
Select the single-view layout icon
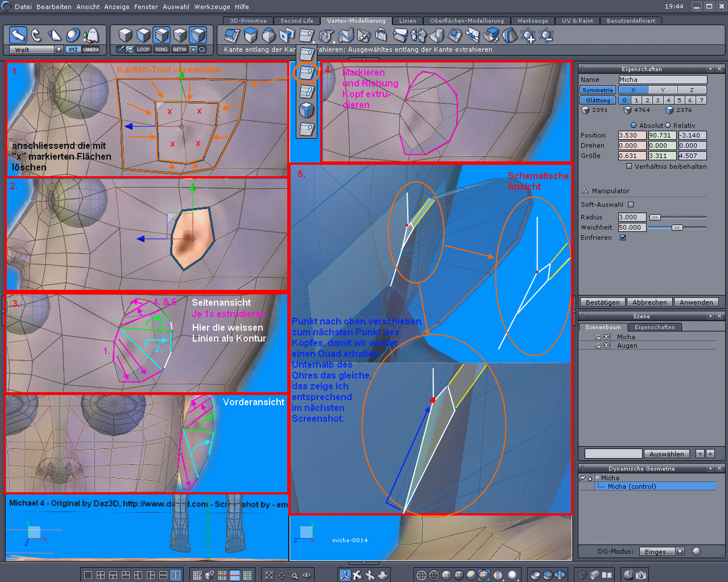[88, 575]
